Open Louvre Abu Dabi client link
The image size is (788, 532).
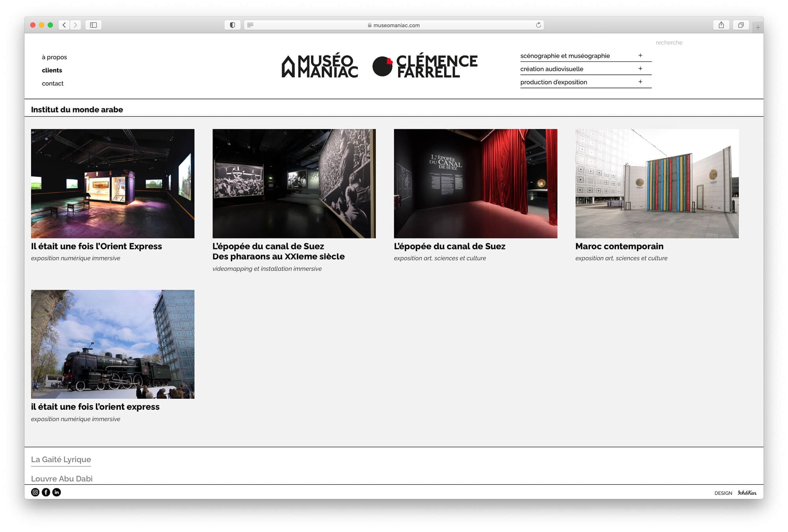(62, 478)
